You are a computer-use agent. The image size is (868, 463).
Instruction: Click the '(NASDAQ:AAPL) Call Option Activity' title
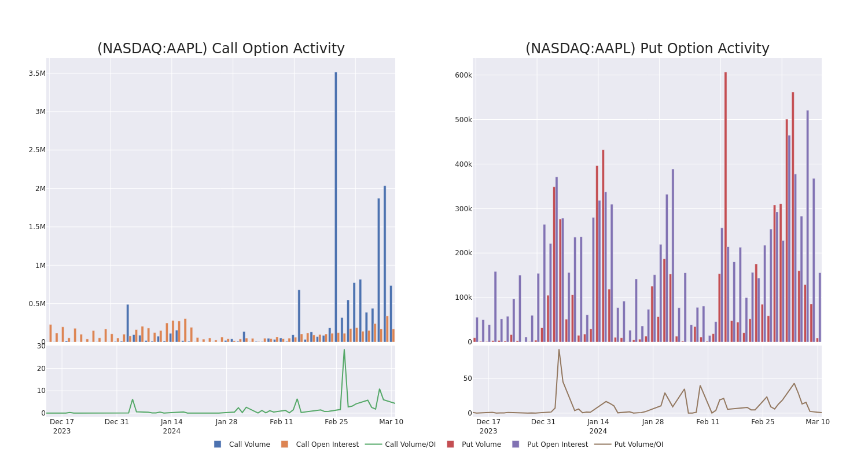coord(221,49)
